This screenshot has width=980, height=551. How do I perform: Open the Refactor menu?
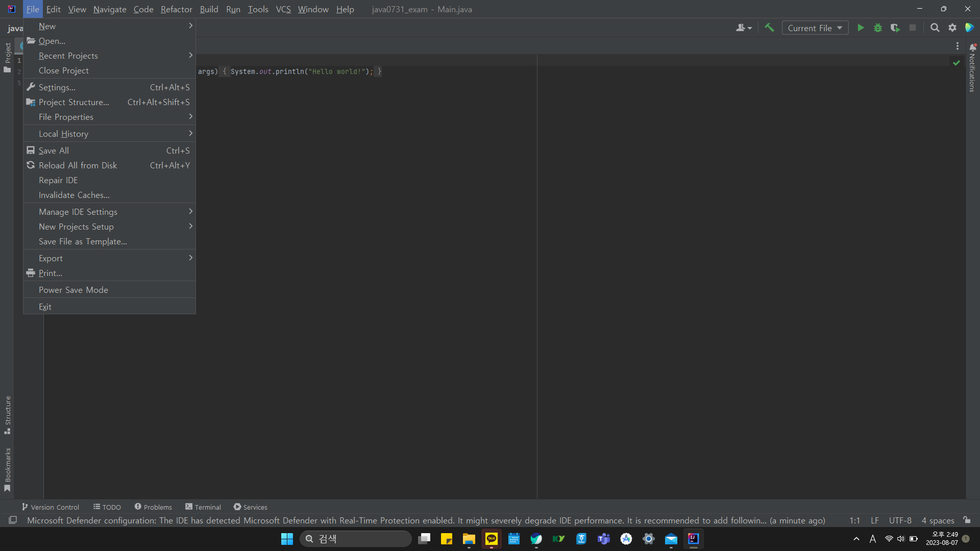pos(176,9)
